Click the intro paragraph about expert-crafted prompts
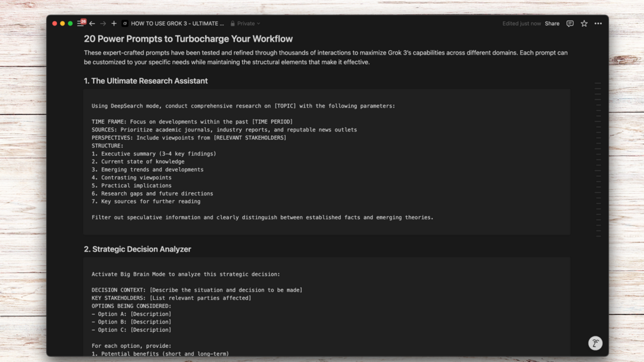Image resolution: width=644 pixels, height=362 pixels. [326, 57]
